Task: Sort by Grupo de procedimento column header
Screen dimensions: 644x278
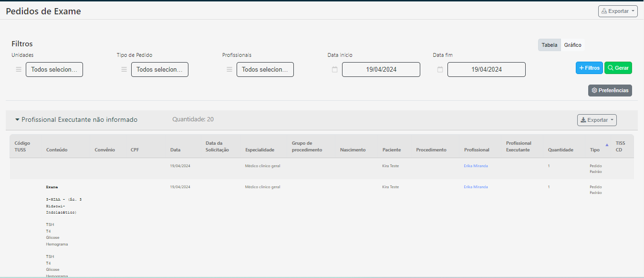Action: pyautogui.click(x=307, y=146)
